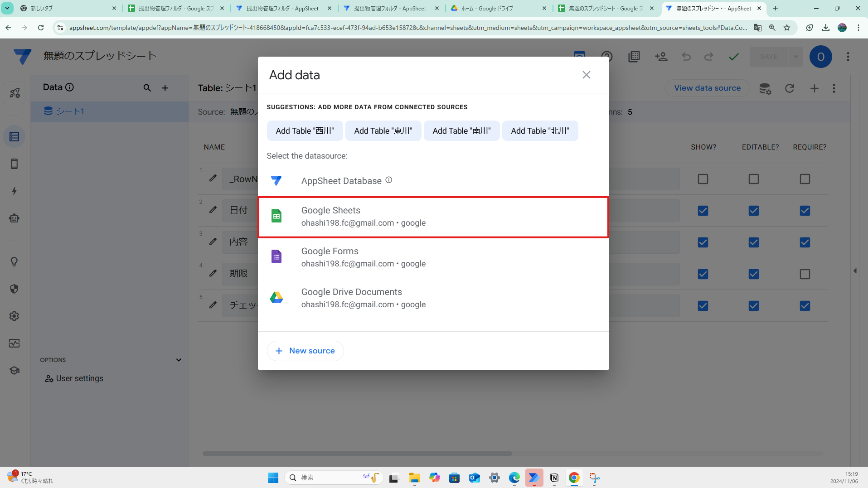Click AppSheet logo in header
868x488 pixels.
click(22, 56)
